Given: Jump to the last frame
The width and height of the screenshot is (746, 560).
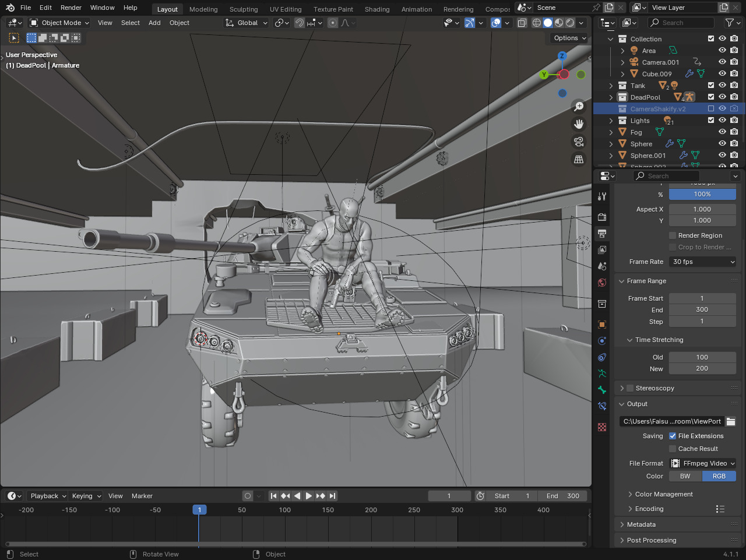Looking at the screenshot, I should (x=332, y=496).
